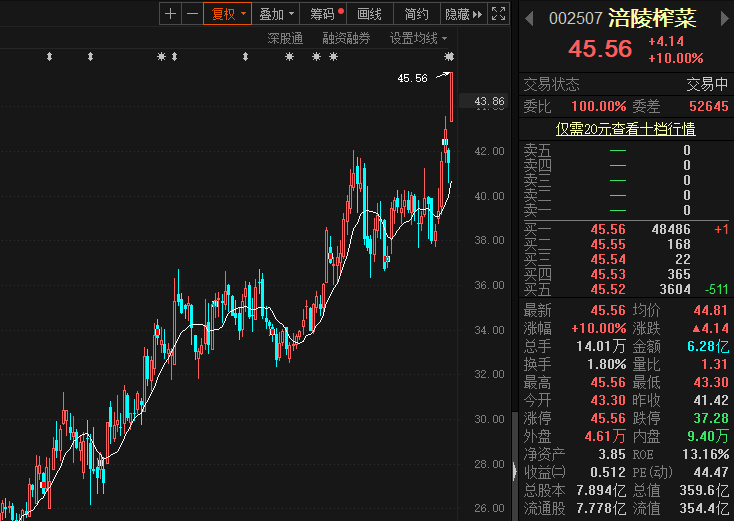Image resolution: width=734 pixels, height=521 pixels.
Task: Toggle the 筹码 chip distribution view
Action: tap(324, 14)
